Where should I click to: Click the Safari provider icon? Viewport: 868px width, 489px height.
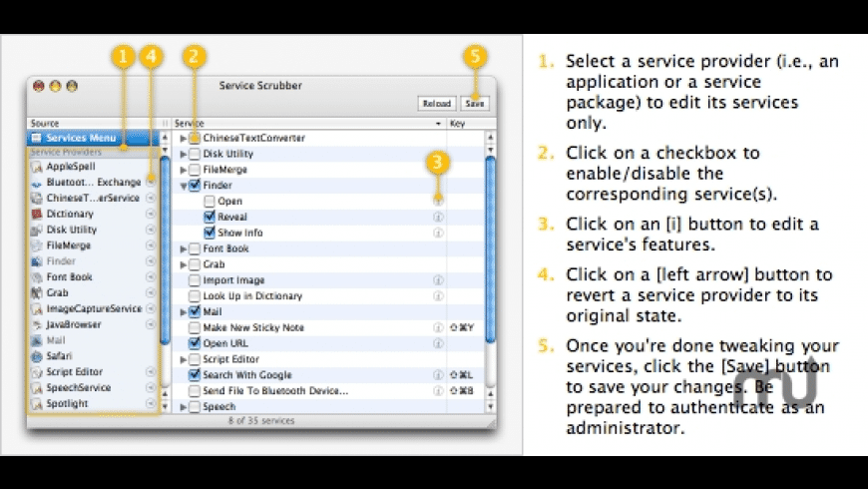tap(37, 356)
